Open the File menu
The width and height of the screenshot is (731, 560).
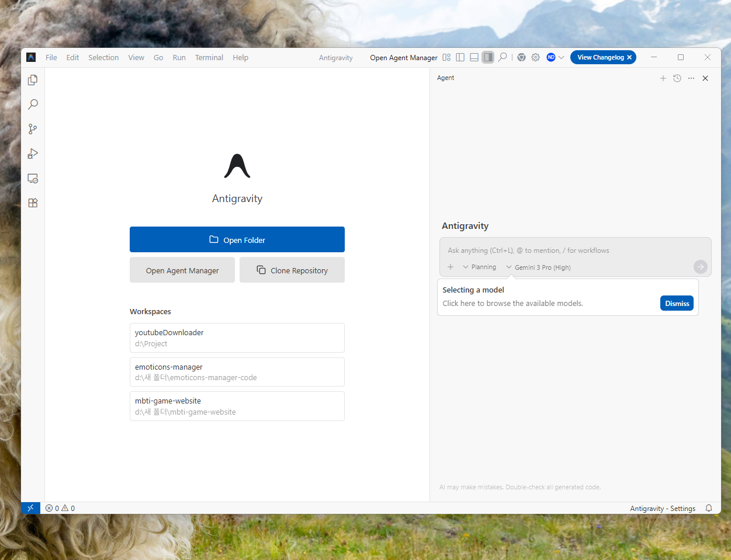point(51,57)
